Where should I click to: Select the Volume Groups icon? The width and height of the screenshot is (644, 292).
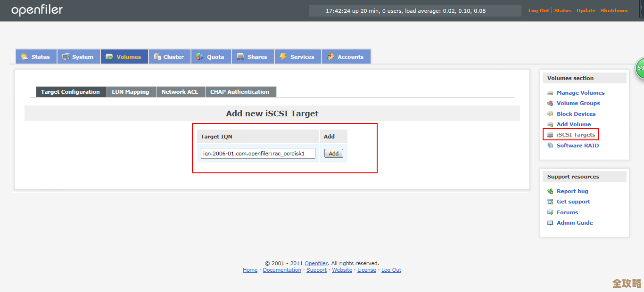pos(550,103)
